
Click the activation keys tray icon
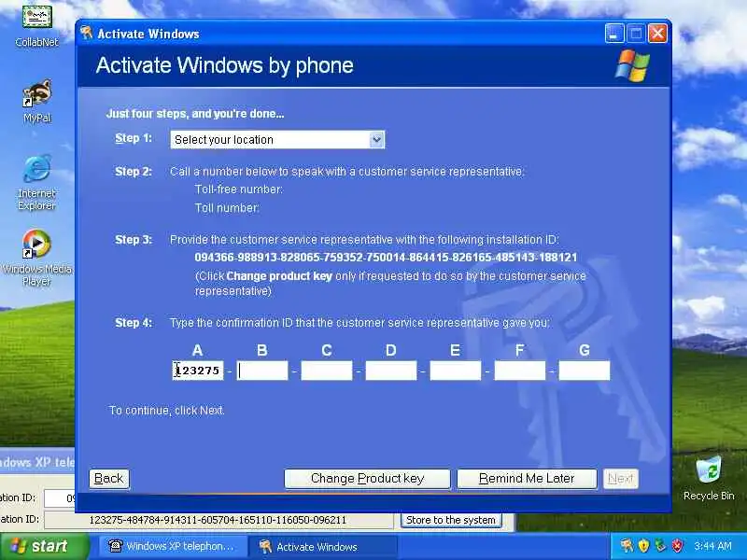point(627,545)
